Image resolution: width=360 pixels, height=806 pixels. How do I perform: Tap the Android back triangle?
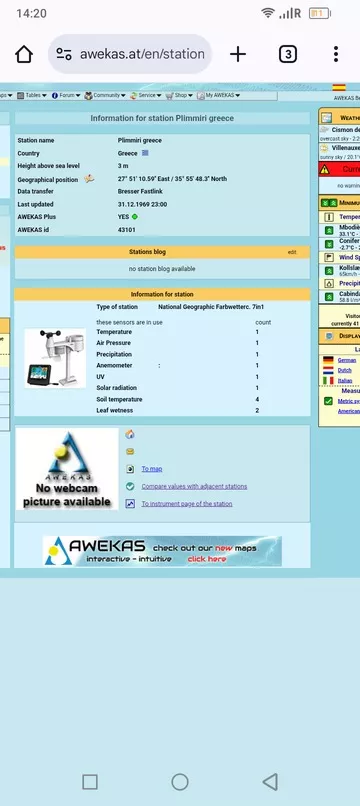[270, 781]
